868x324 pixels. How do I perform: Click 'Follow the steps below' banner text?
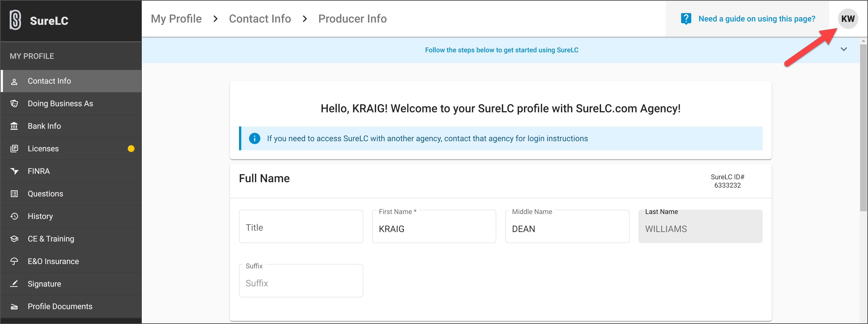[x=501, y=50]
